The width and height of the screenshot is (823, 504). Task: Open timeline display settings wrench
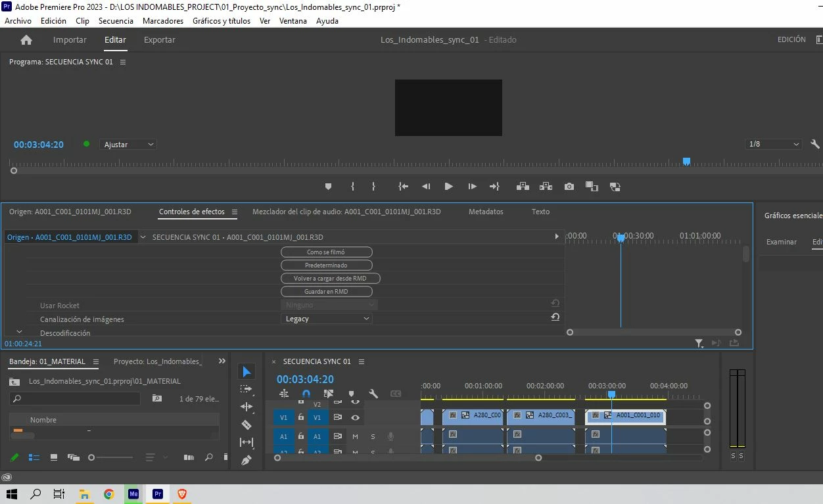[x=373, y=394]
